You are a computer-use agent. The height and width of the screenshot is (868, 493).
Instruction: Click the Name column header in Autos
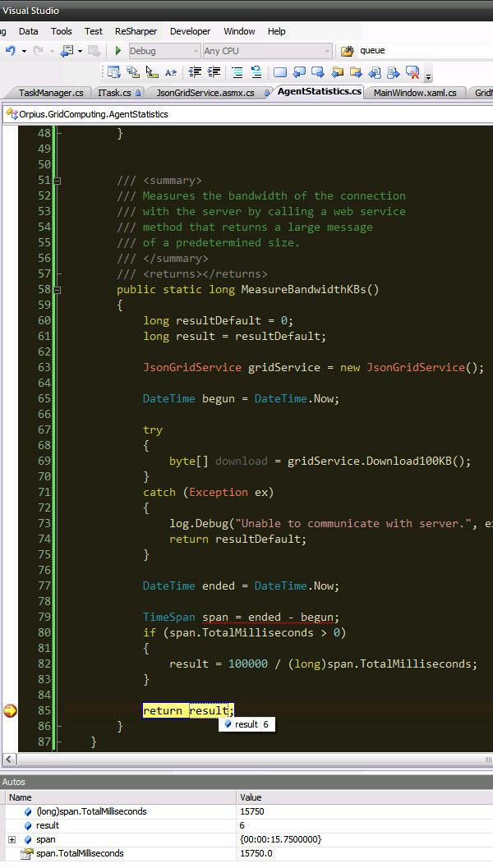point(121,797)
